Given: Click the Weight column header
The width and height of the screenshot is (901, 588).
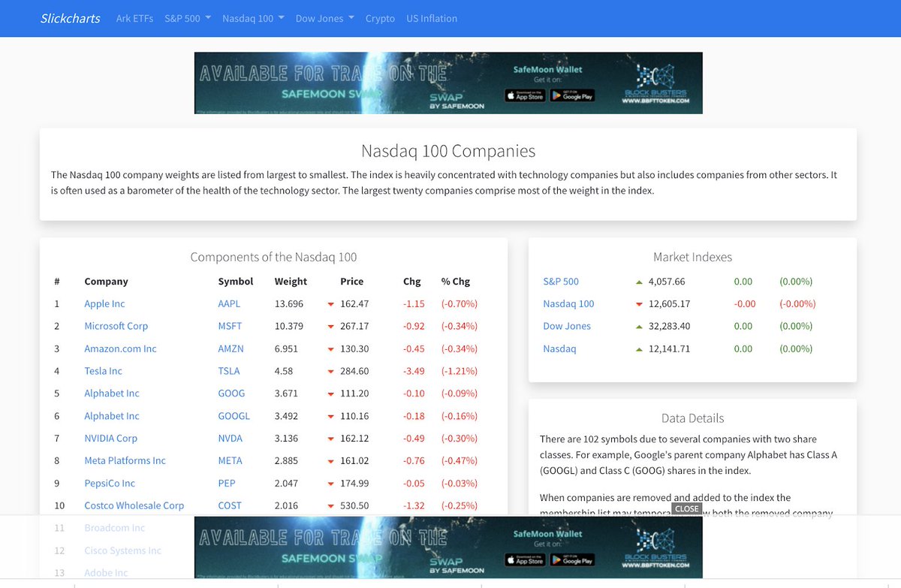Looking at the screenshot, I should pyautogui.click(x=291, y=282).
